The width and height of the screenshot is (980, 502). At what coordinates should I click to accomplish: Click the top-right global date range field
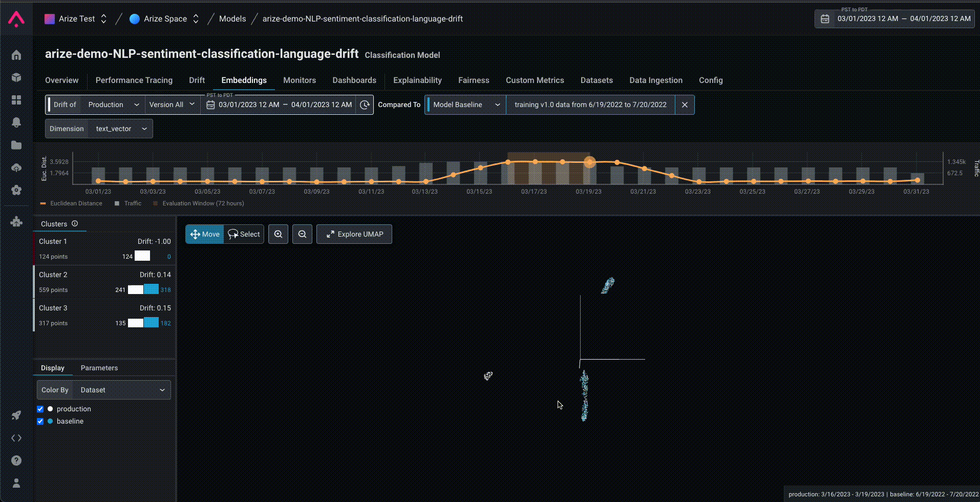(894, 19)
